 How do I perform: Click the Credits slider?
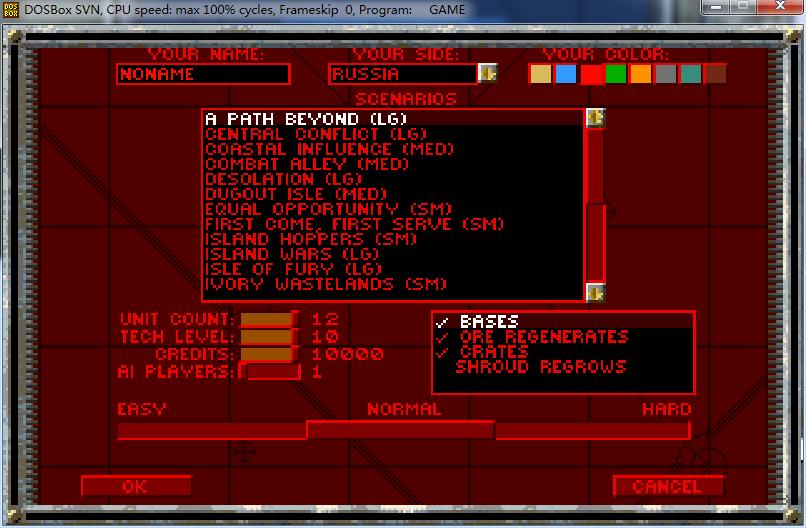click(x=270, y=354)
